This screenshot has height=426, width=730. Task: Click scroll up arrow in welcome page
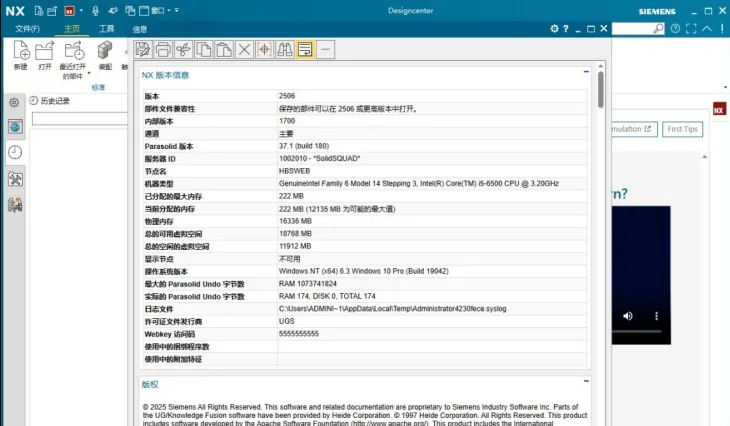[704, 157]
